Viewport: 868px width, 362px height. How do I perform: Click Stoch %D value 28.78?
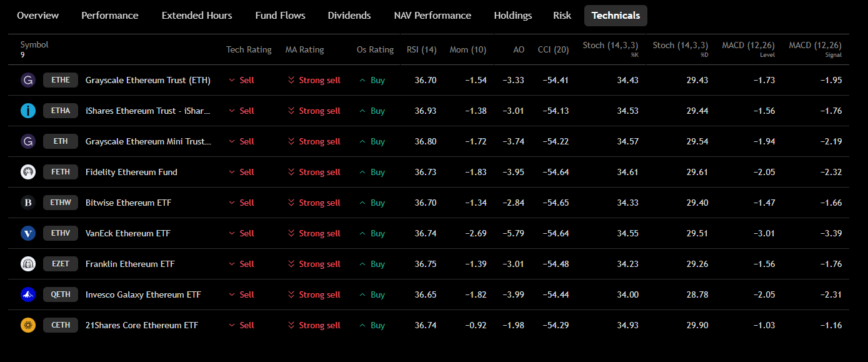[x=697, y=294]
